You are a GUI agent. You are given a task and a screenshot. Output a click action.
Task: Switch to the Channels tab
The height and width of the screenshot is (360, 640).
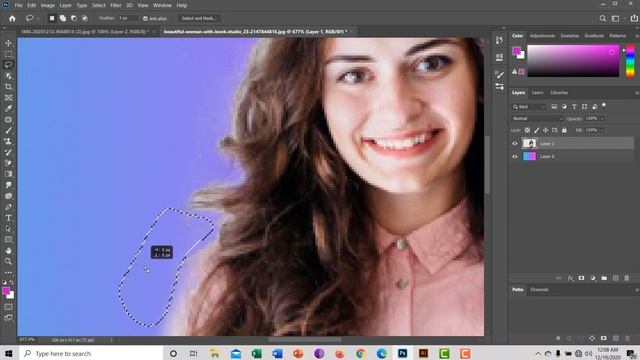tap(539, 290)
